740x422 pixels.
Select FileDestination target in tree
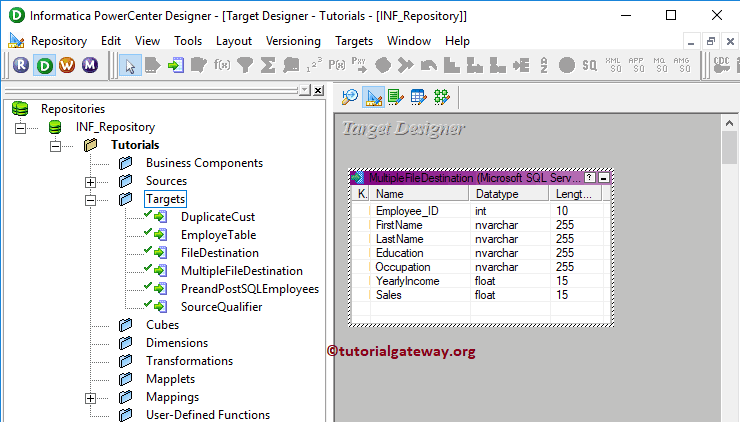click(x=220, y=253)
